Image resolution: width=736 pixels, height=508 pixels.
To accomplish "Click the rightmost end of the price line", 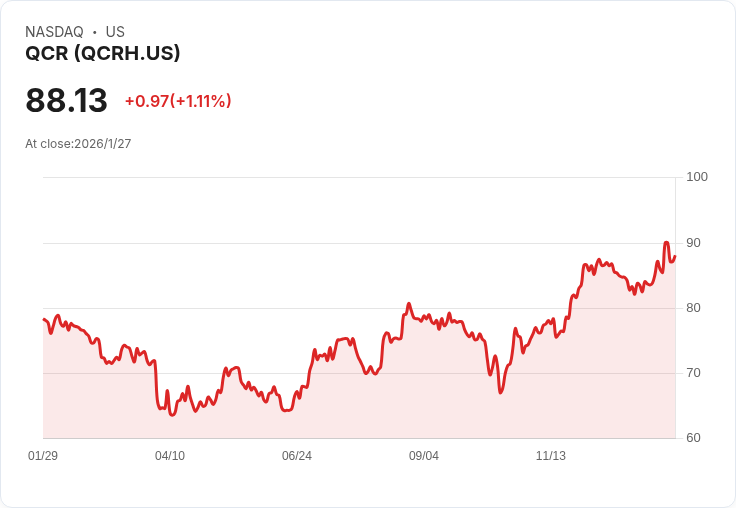I will click(x=675, y=256).
